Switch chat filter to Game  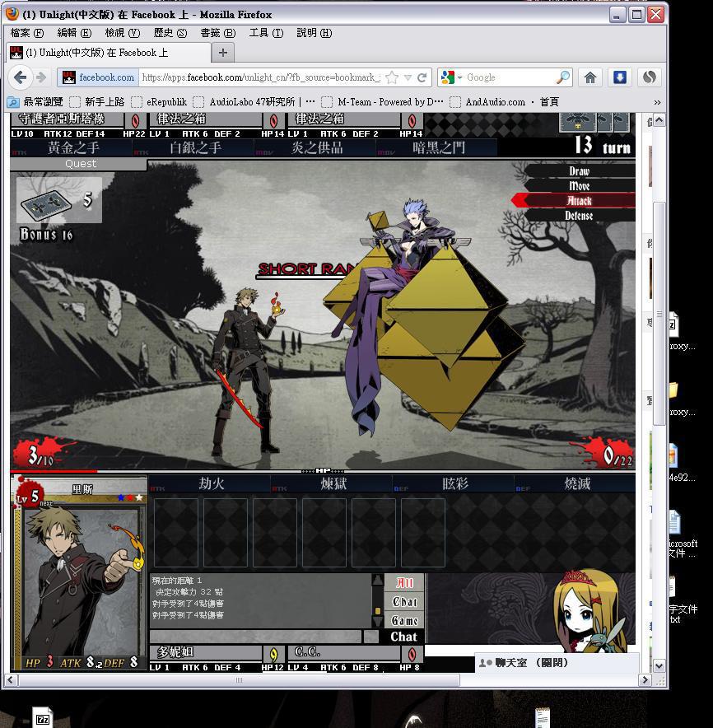click(404, 621)
